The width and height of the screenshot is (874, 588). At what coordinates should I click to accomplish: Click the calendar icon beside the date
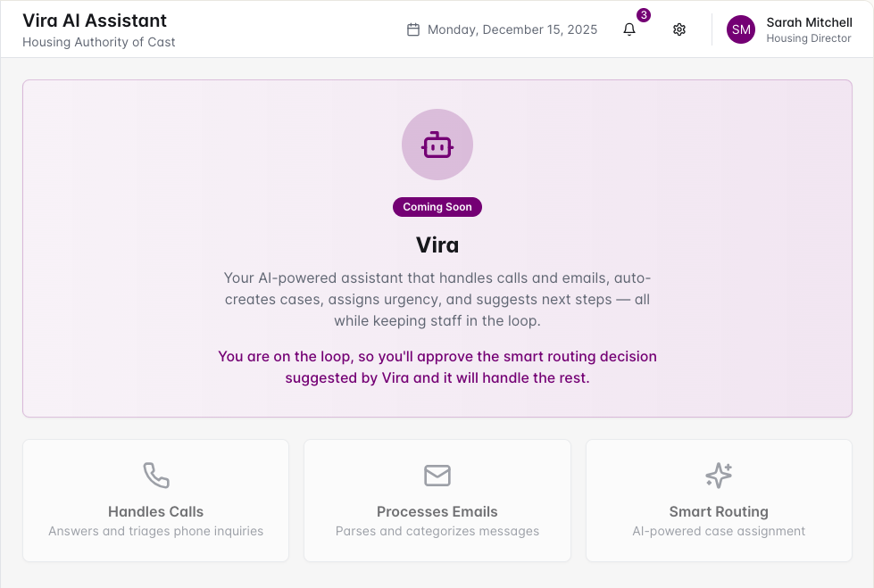coord(413,29)
